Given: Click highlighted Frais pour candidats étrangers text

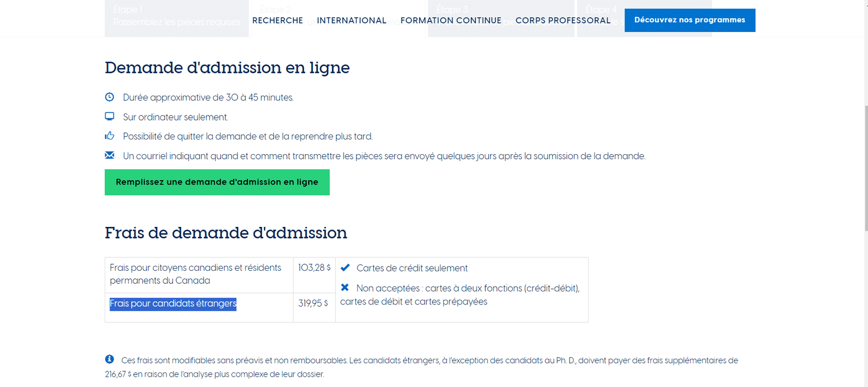Looking at the screenshot, I should [173, 303].
